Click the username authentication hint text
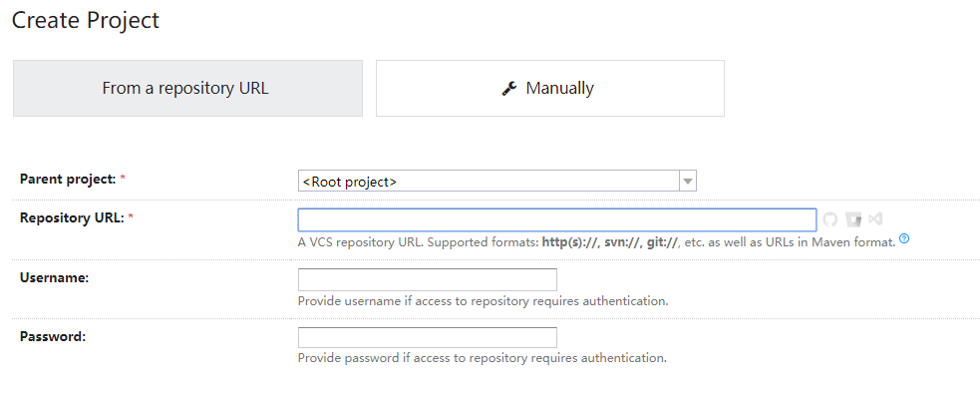The image size is (980, 401). point(483,300)
